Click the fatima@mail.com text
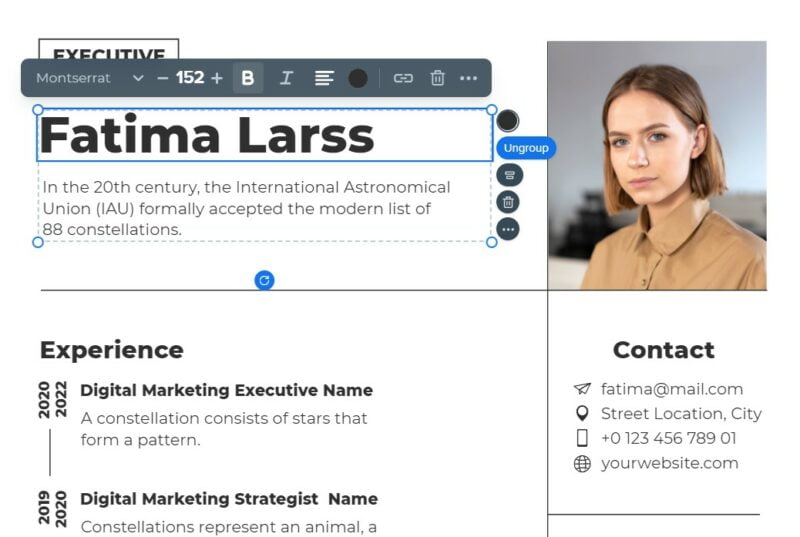 [x=672, y=389]
